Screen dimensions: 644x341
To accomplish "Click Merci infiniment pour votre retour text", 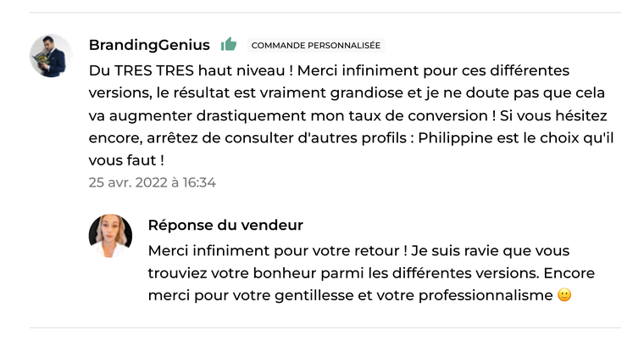I will click(x=274, y=250).
